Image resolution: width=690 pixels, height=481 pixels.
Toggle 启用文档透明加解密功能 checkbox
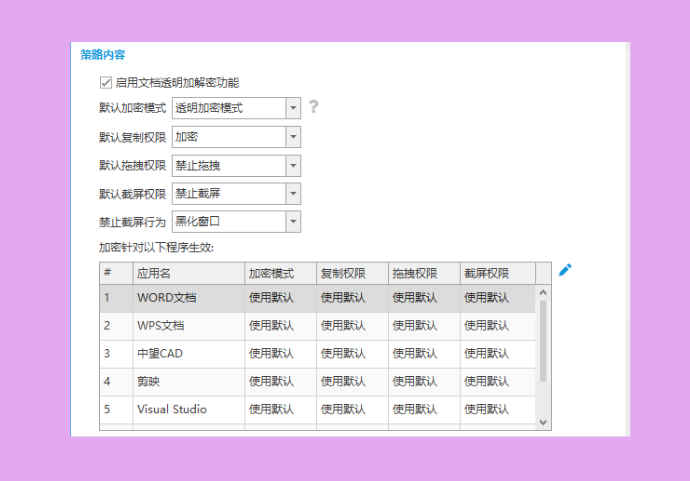[x=106, y=82]
